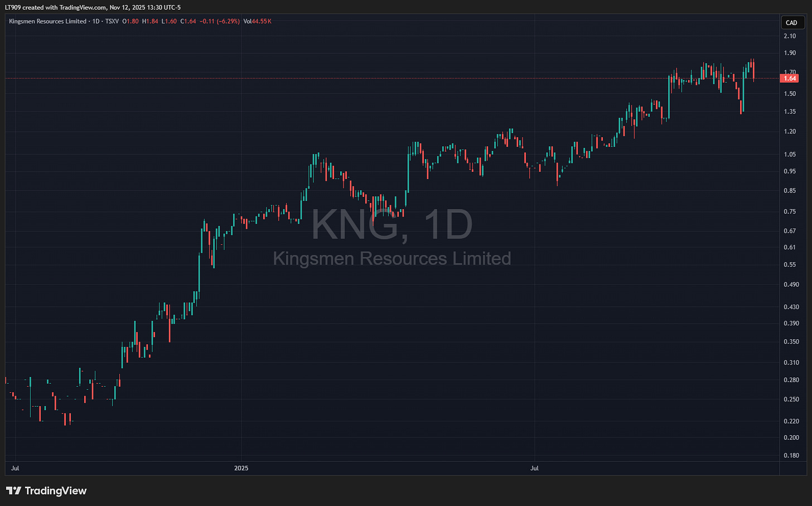Click the 0.67 price axis label

pos(790,231)
